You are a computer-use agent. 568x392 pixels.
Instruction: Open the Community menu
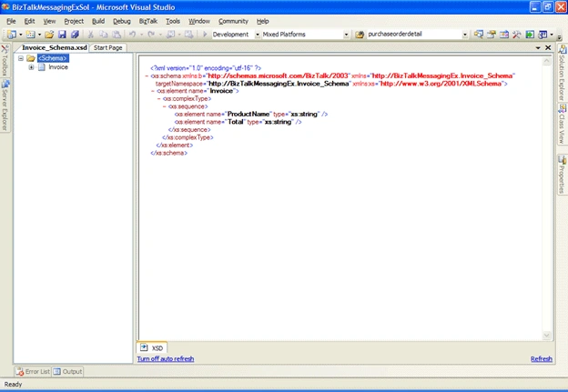pyautogui.click(x=233, y=21)
